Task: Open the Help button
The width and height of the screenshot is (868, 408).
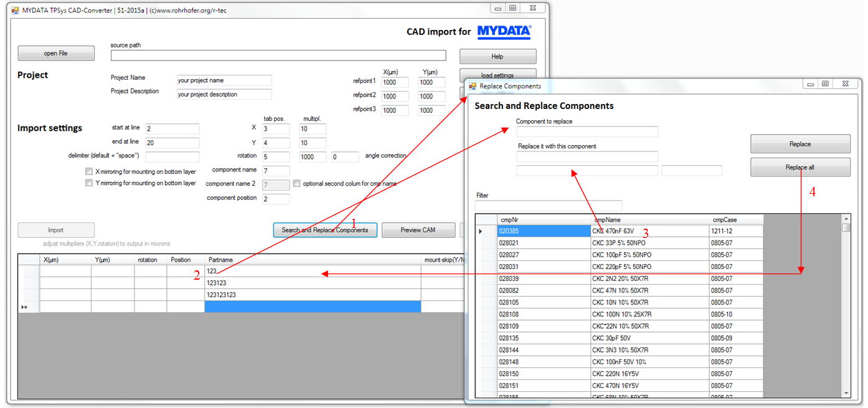Action: [498, 57]
